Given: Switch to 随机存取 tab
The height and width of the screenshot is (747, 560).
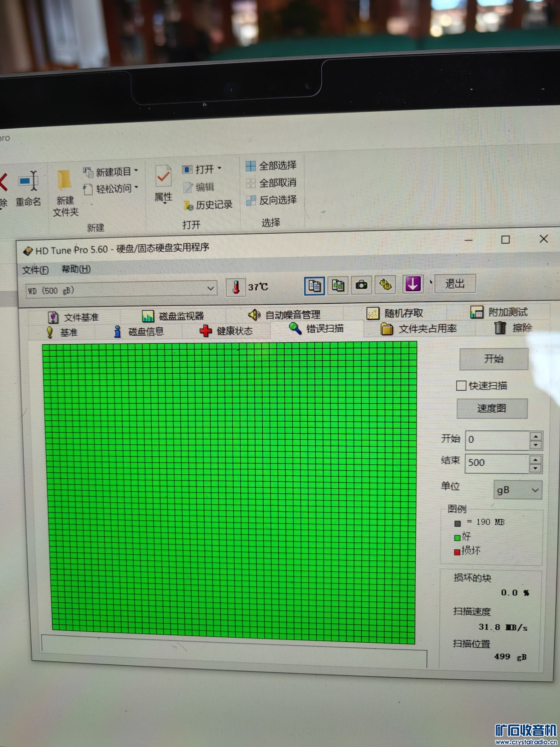Looking at the screenshot, I should pyautogui.click(x=395, y=313).
